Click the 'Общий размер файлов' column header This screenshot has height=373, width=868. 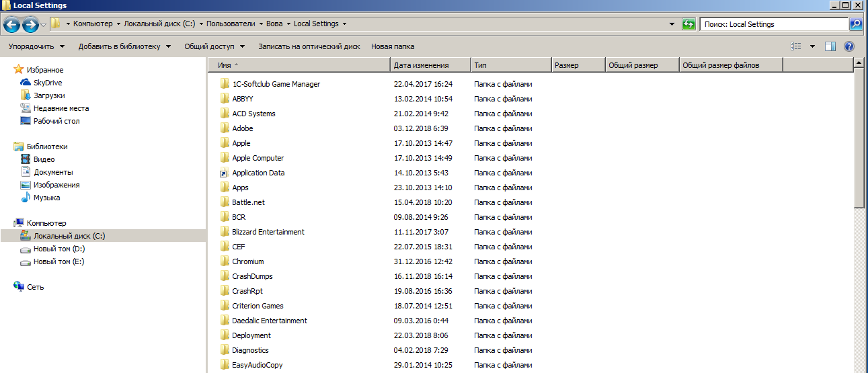(x=731, y=65)
